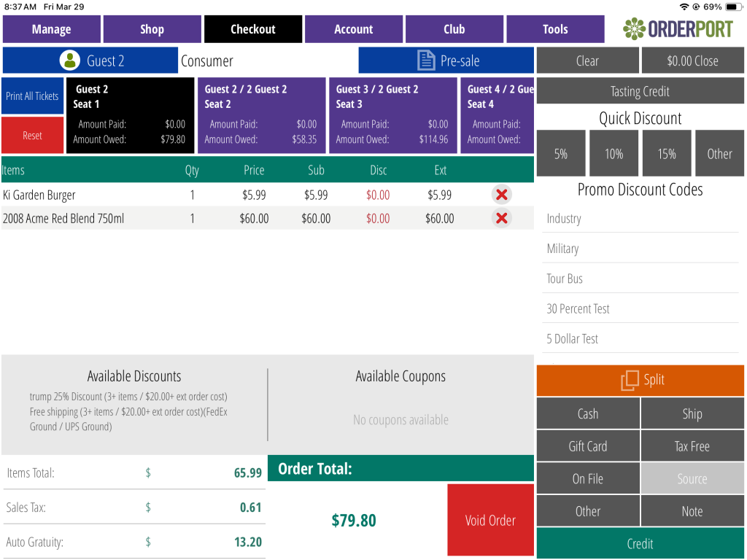
Task: Choose Other quick discount
Action: (x=719, y=154)
